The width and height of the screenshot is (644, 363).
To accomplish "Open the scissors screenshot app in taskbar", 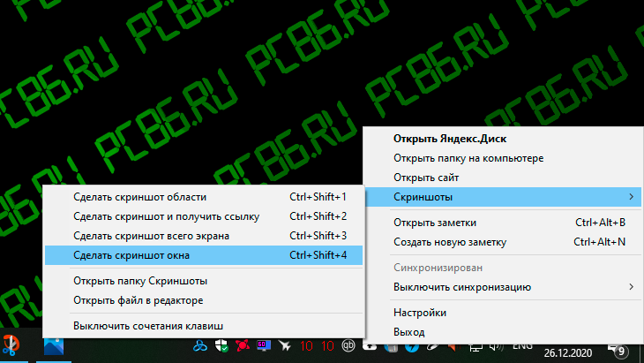I will 11,345.
